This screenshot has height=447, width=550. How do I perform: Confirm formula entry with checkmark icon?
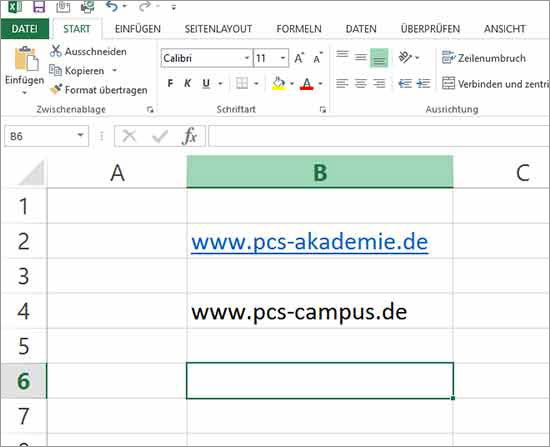(x=160, y=136)
